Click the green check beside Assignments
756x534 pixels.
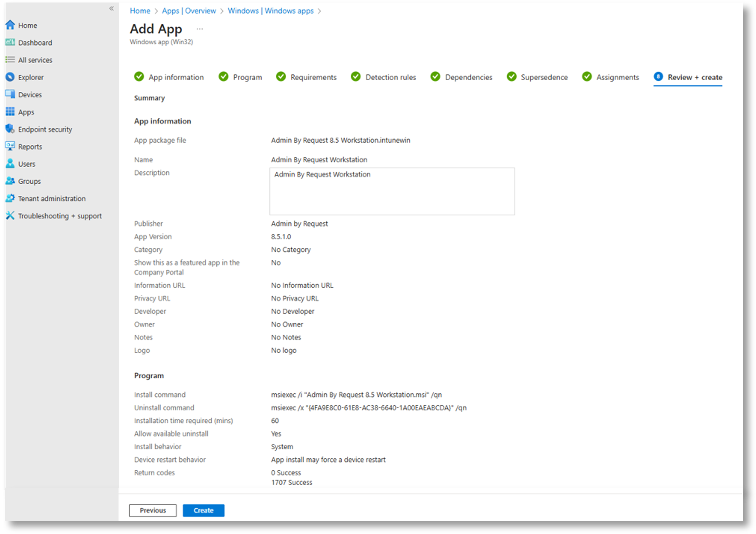587,77
